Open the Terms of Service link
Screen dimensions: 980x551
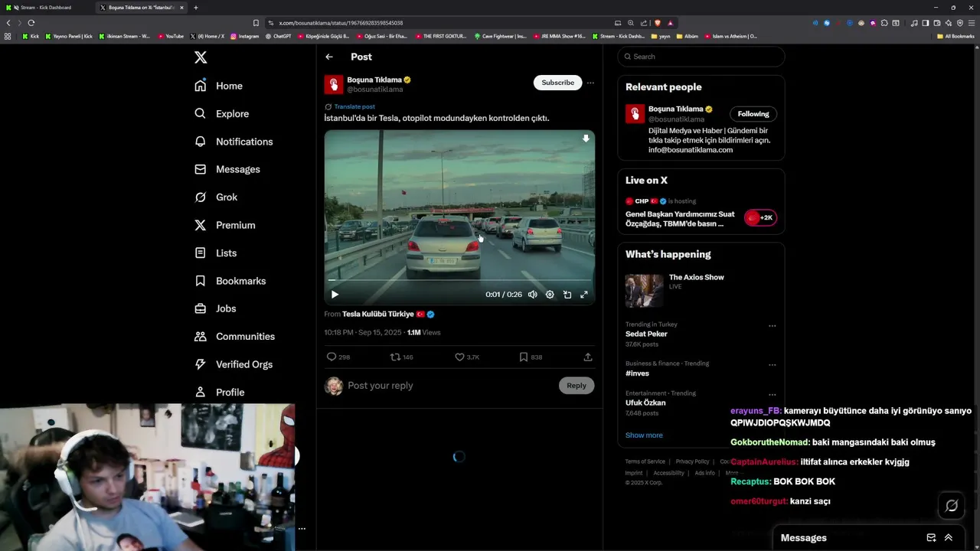point(645,461)
